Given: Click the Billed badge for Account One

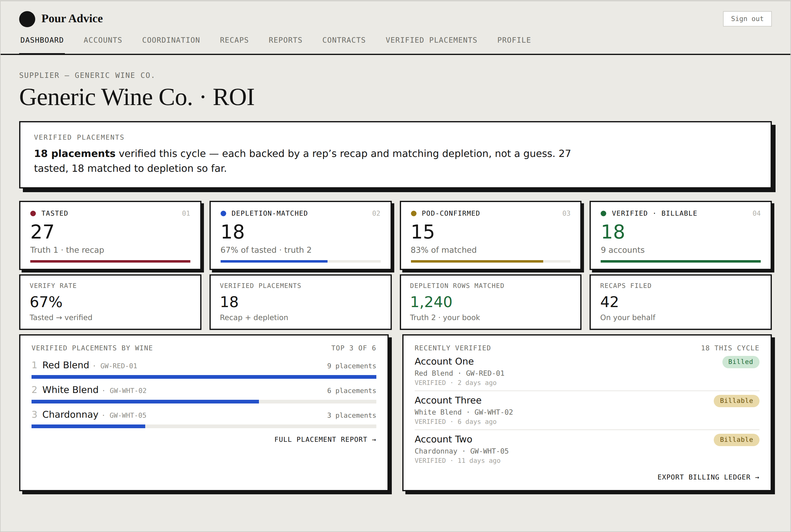Looking at the screenshot, I should (741, 362).
